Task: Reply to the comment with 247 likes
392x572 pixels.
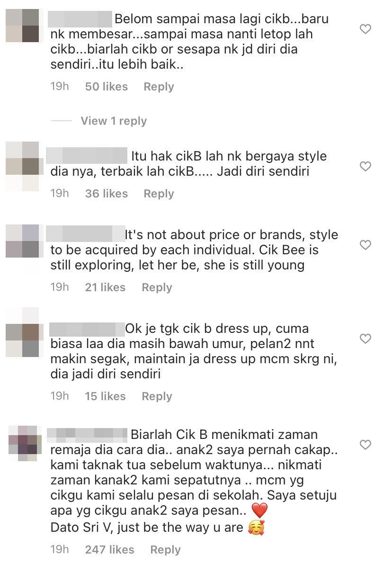Action: click(x=165, y=550)
